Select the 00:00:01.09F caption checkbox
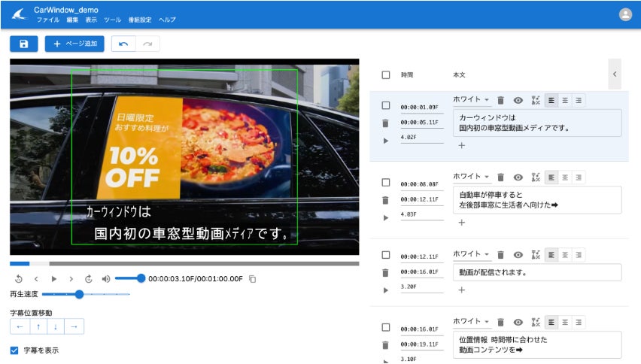The image size is (641, 364). click(x=385, y=105)
